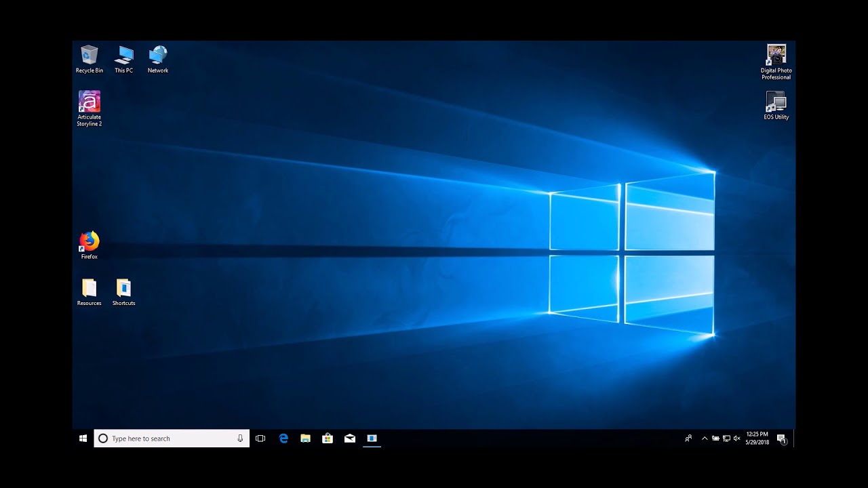Select the Network desktop icon
Viewport: 868px width, 488px height.
point(158,59)
